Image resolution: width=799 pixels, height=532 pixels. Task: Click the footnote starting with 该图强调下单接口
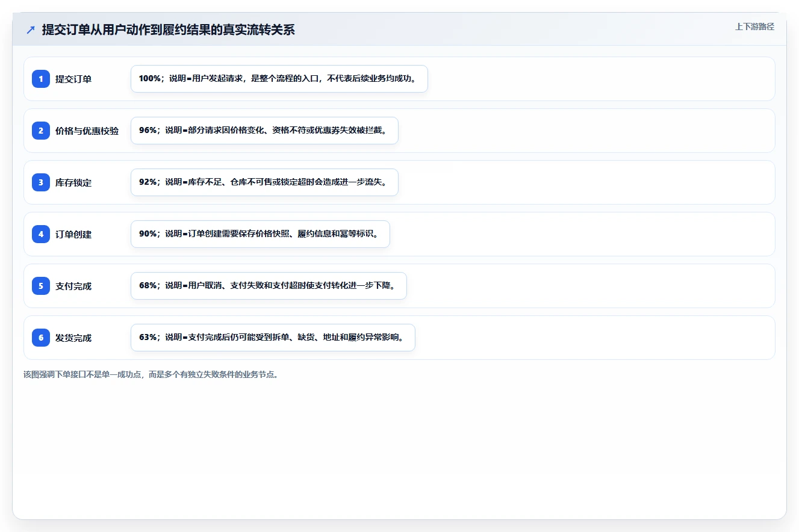151,374
